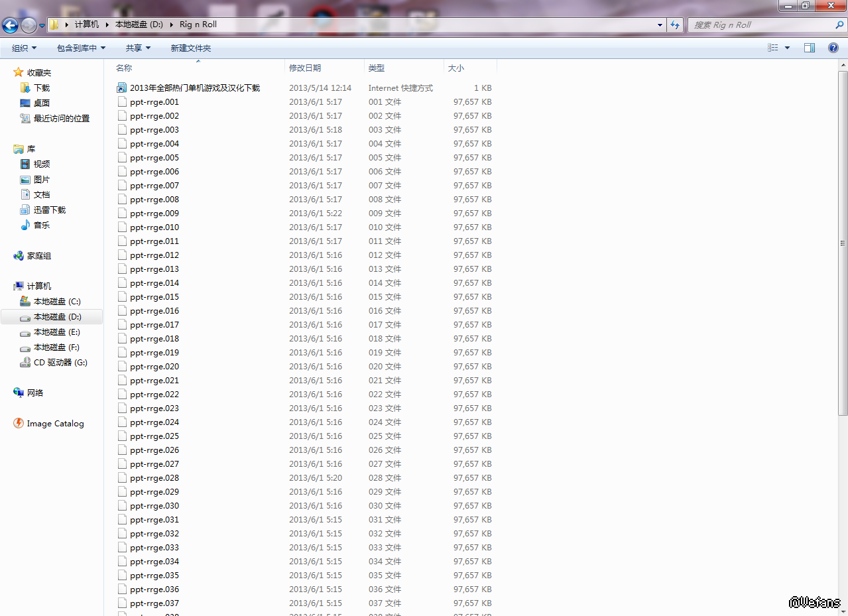
Task: Select file ppt-rrge.014
Action: 154,282
